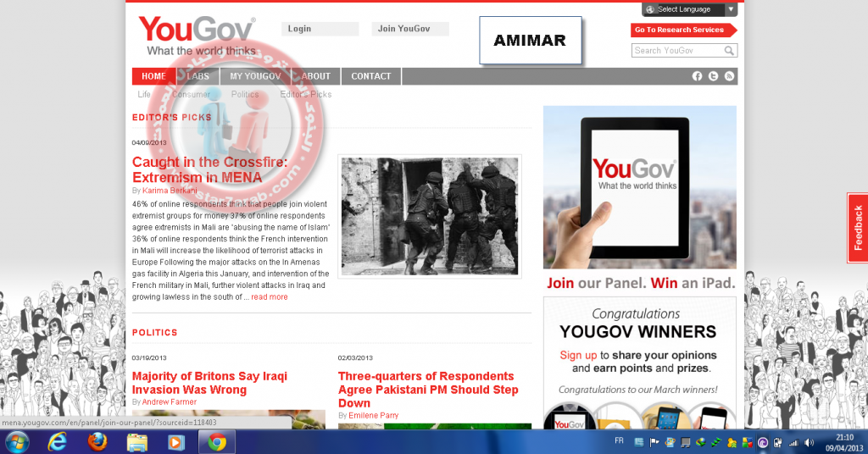This screenshot has height=454, width=868.
Task: Click the globe icon beside Select Language
Action: click(x=650, y=9)
